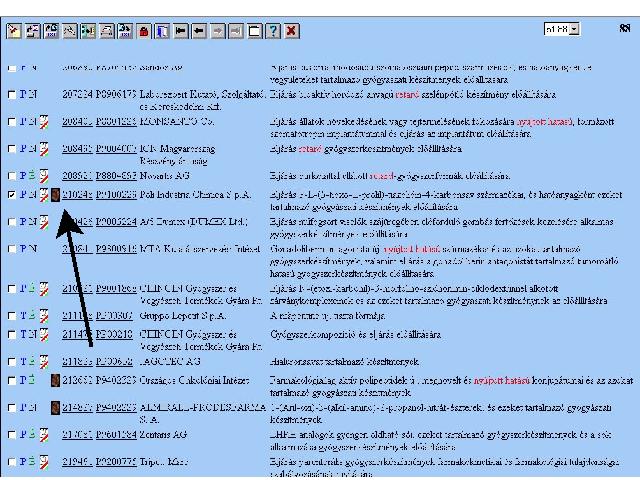Click the binoculars icon at top right

click(624, 28)
